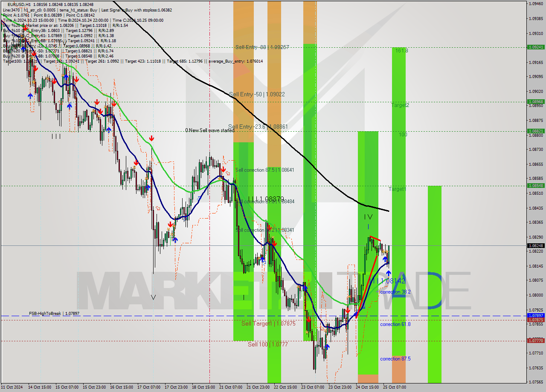Image resolution: width=546 pixels, height=392 pixels.
Task: Click the 'average_Buy_entry: 1.076014' text
Action: coord(236,61)
